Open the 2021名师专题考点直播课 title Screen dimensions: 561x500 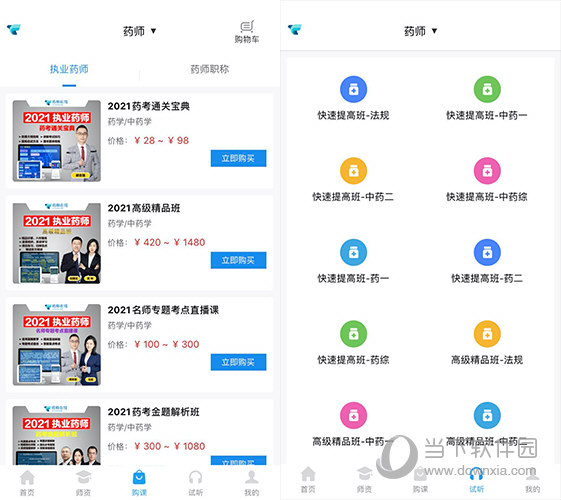coord(163,310)
